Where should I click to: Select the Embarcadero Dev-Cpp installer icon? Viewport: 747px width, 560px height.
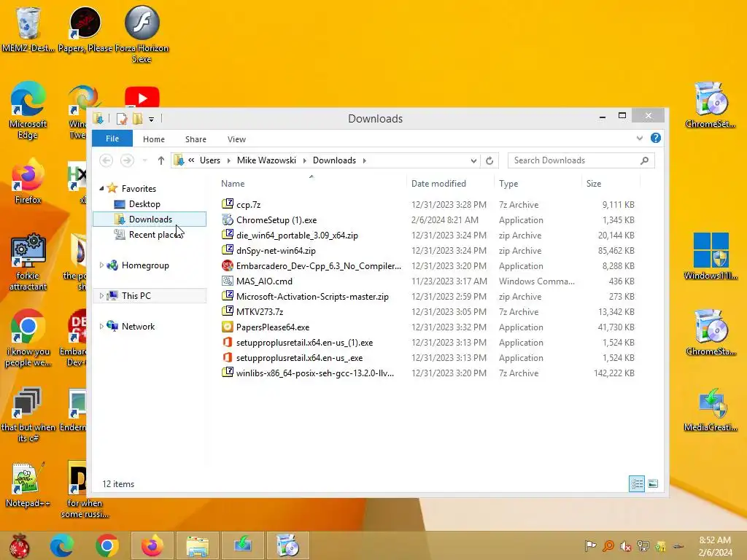[228, 265]
